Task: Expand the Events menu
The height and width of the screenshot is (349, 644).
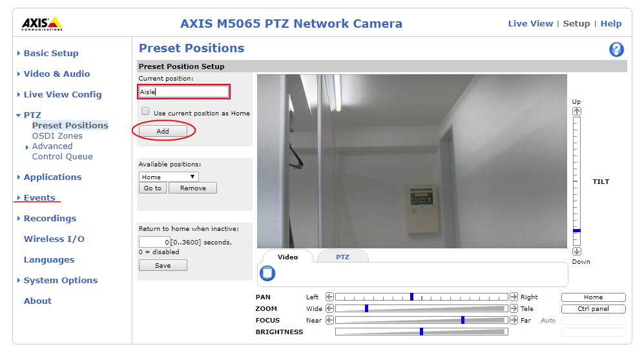Action: pyautogui.click(x=39, y=197)
